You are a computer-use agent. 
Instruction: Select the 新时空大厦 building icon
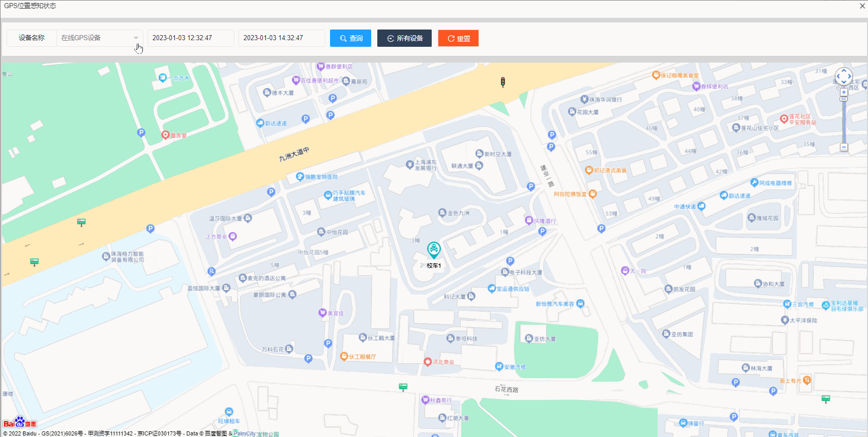click(479, 154)
